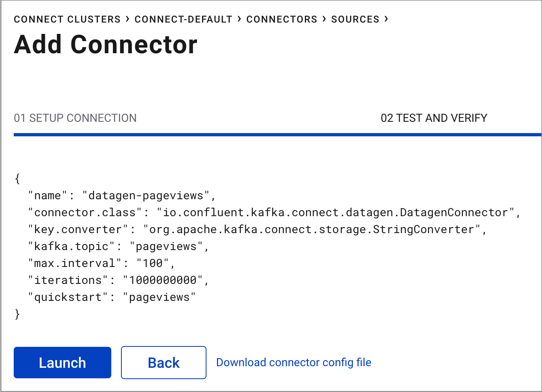Click the blue step progress bar
The height and width of the screenshot is (392, 542).
point(271,133)
